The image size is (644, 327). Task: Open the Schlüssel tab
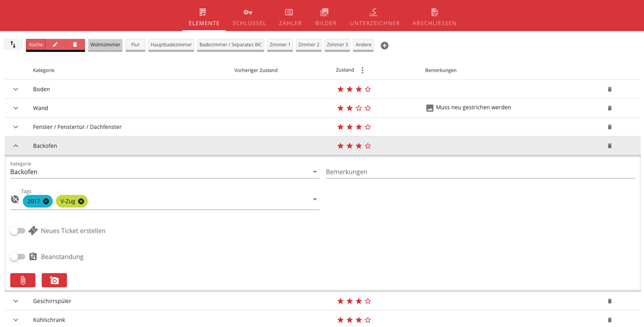point(249,17)
